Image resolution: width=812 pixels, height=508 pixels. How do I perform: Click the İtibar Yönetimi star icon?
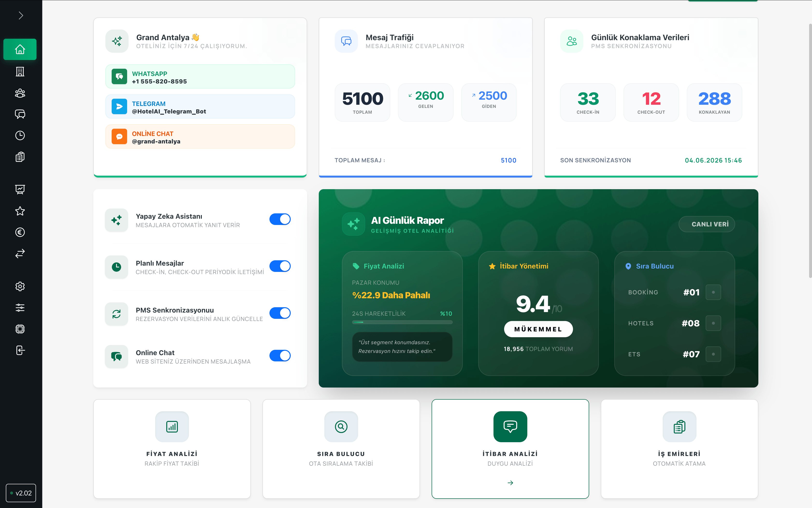click(x=492, y=266)
